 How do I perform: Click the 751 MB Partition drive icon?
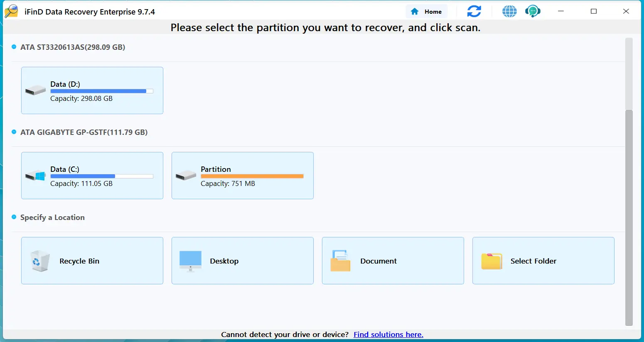pos(186,176)
